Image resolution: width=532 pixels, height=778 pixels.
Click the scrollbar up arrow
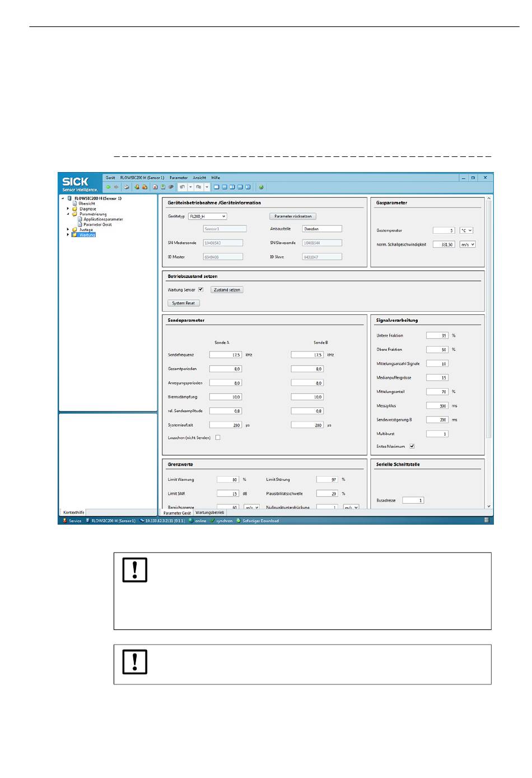click(x=489, y=198)
